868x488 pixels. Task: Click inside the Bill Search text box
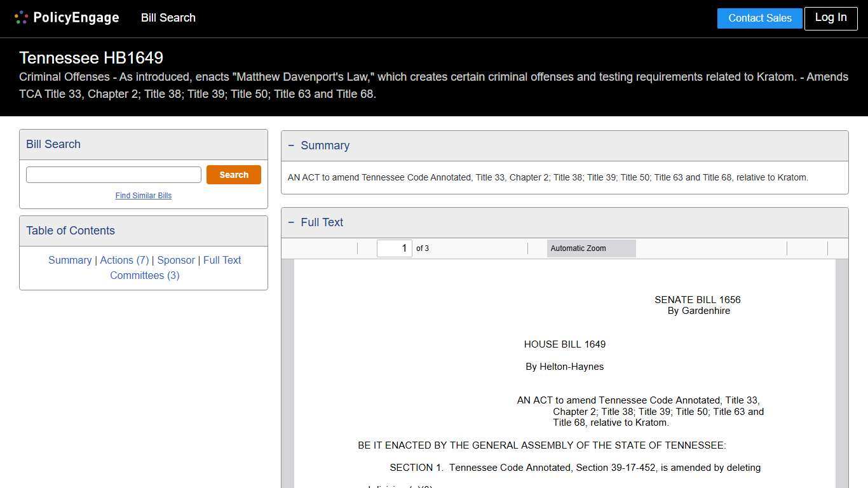113,174
